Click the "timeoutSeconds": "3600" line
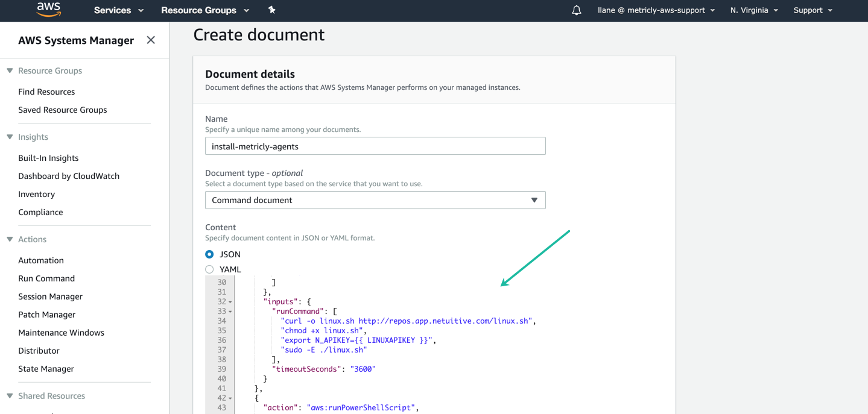This screenshot has height=414, width=868. pos(324,369)
